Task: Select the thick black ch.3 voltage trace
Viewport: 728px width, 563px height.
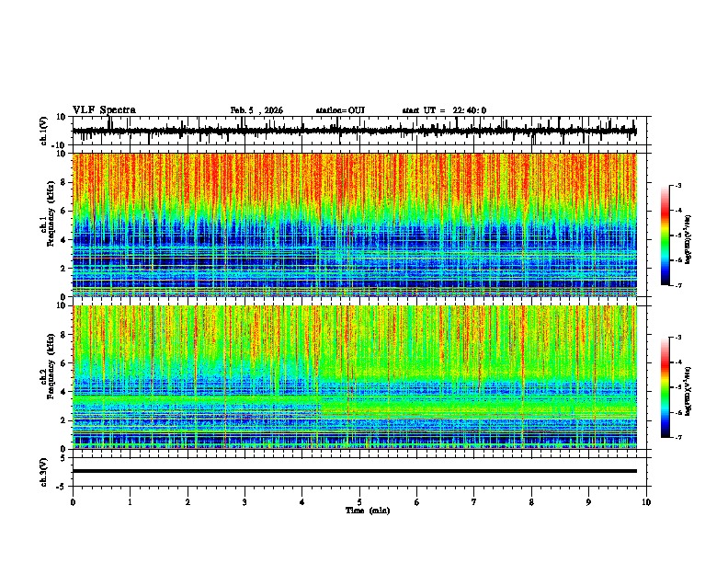Action: 354,471
